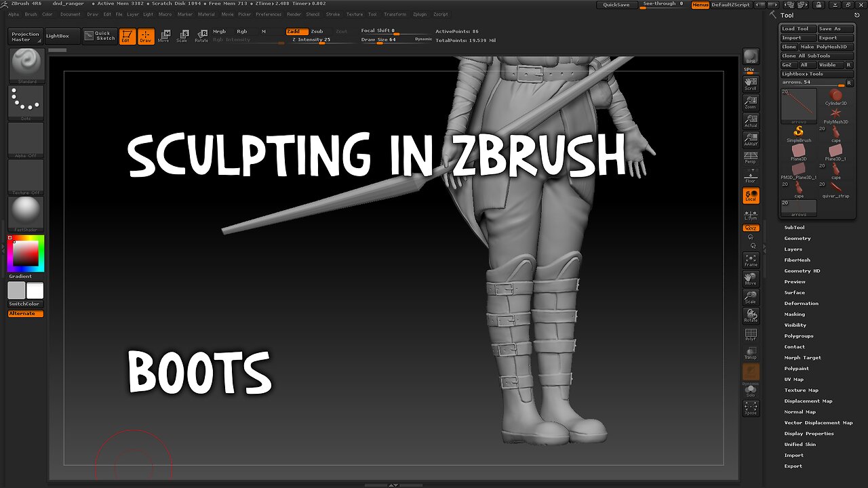
Task: Click the QuickSave button
Action: (616, 5)
